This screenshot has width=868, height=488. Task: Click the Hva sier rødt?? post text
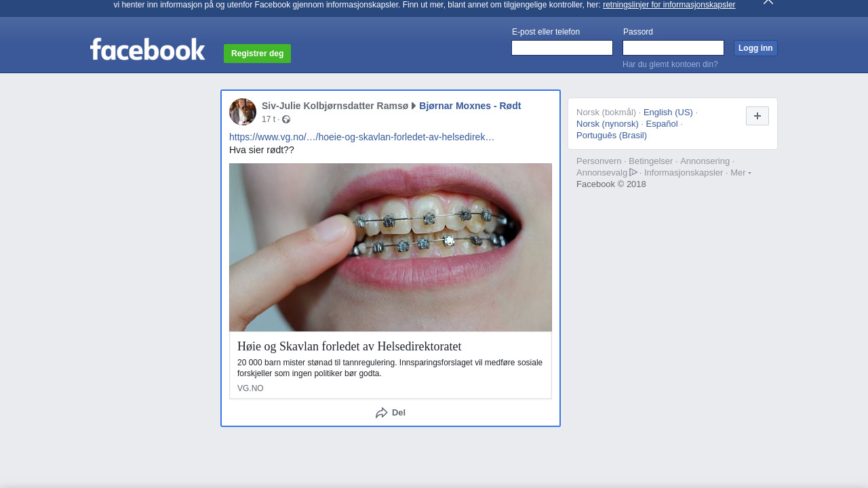click(262, 150)
